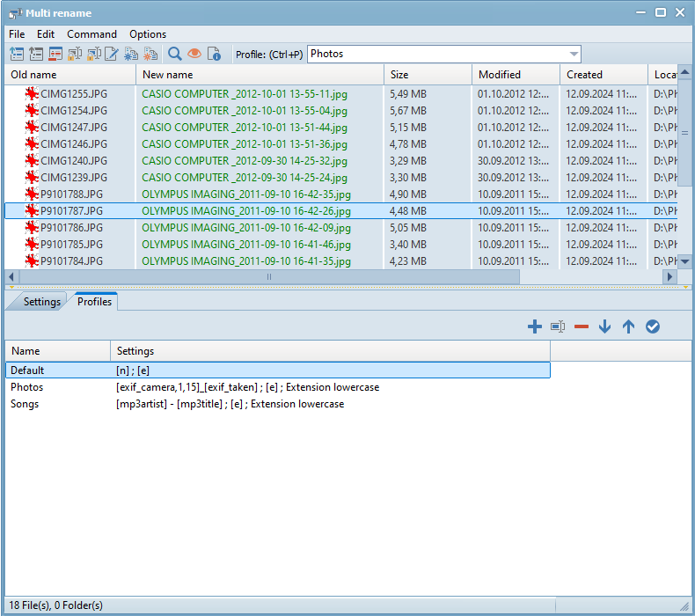
Task: Click the horizontal scrollbar left arrow
Action: click(11, 277)
